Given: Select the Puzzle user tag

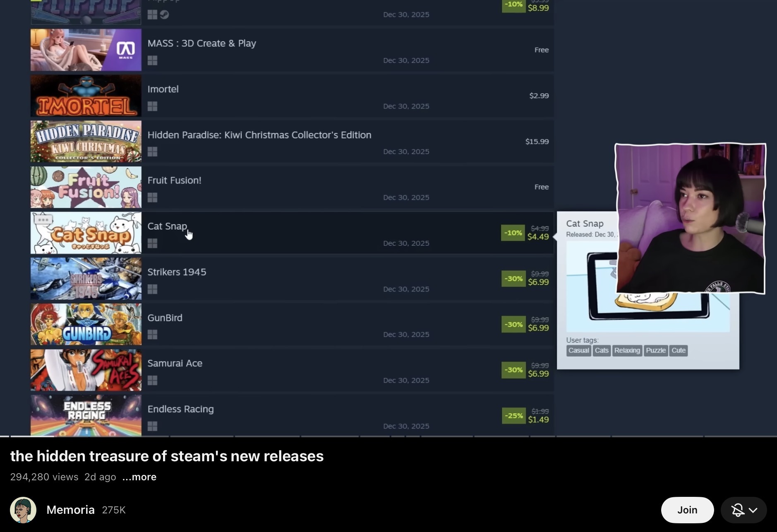Looking at the screenshot, I should point(656,350).
